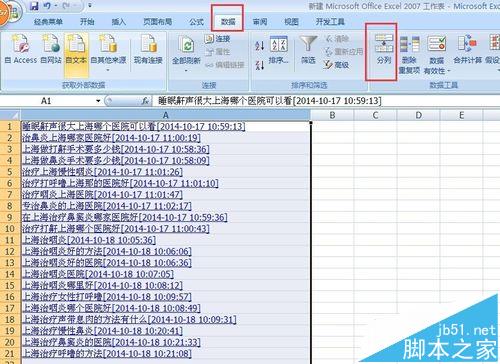500x364 pixels.
Task: Select column A header
Action: click(x=165, y=115)
